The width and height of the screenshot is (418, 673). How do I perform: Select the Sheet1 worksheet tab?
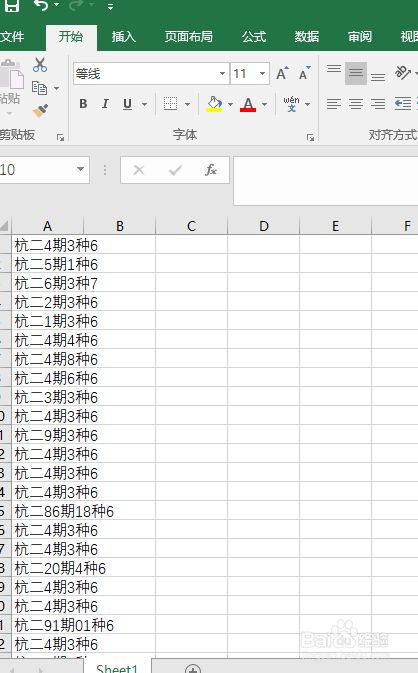click(117, 668)
